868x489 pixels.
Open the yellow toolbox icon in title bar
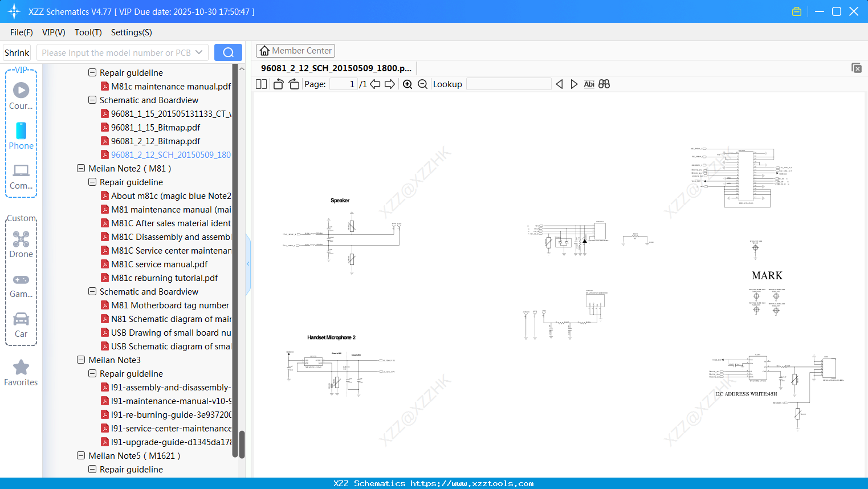click(x=797, y=11)
